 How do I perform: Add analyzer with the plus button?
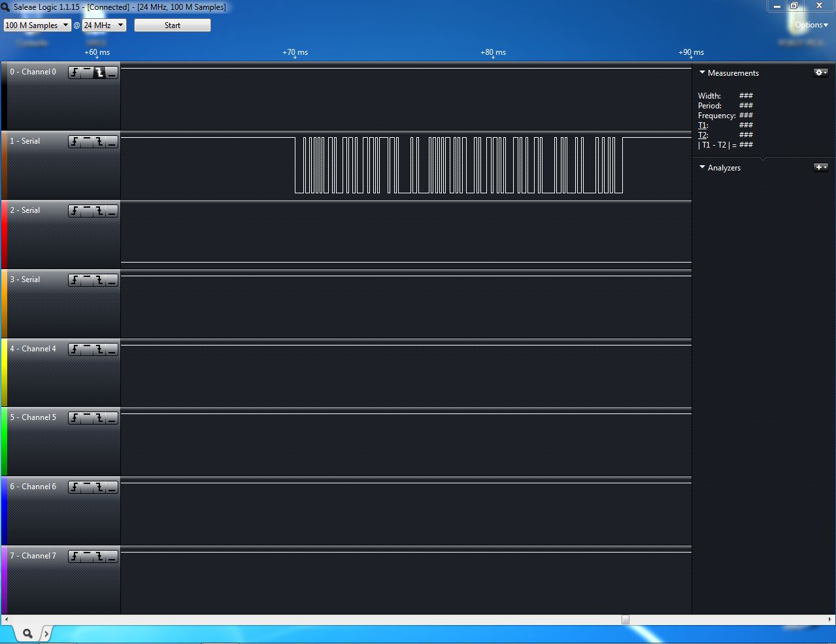point(820,167)
